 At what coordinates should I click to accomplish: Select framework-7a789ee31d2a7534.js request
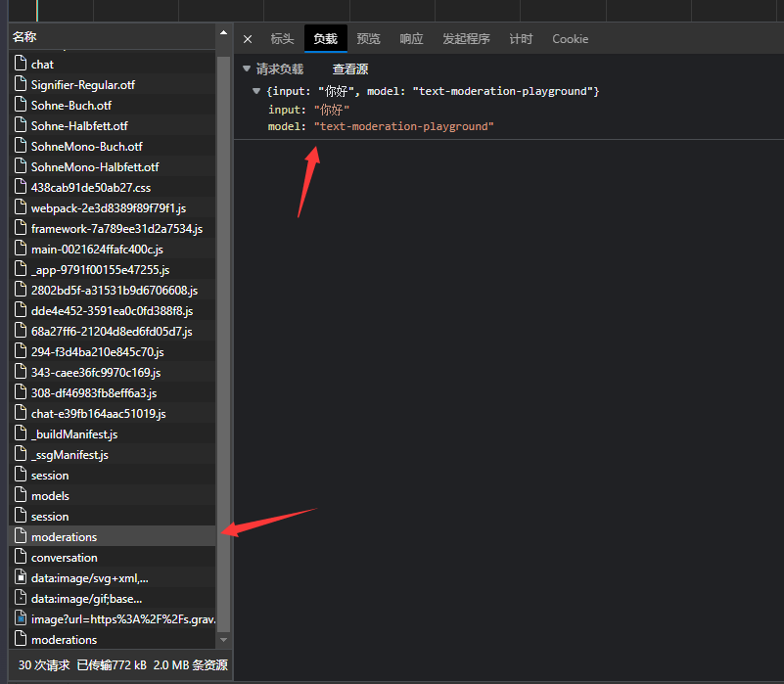(x=113, y=229)
